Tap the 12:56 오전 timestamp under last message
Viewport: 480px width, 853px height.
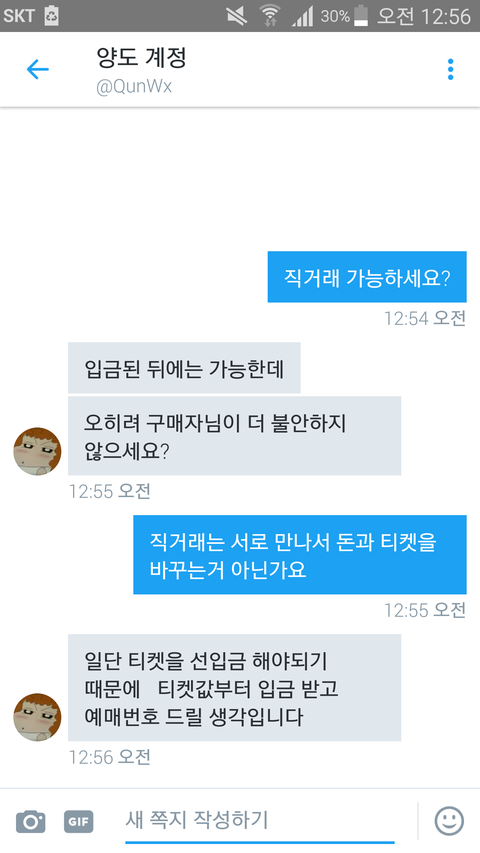109,757
